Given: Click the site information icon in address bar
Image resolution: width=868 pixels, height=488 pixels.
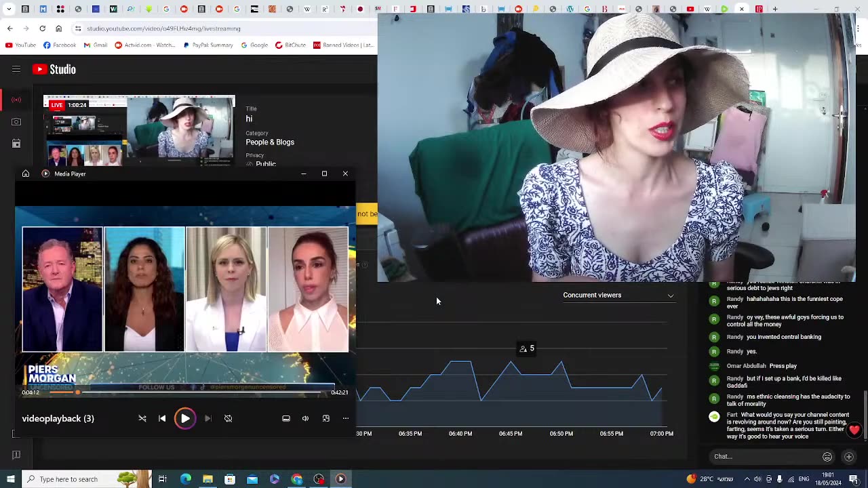Looking at the screenshot, I should click(78, 28).
